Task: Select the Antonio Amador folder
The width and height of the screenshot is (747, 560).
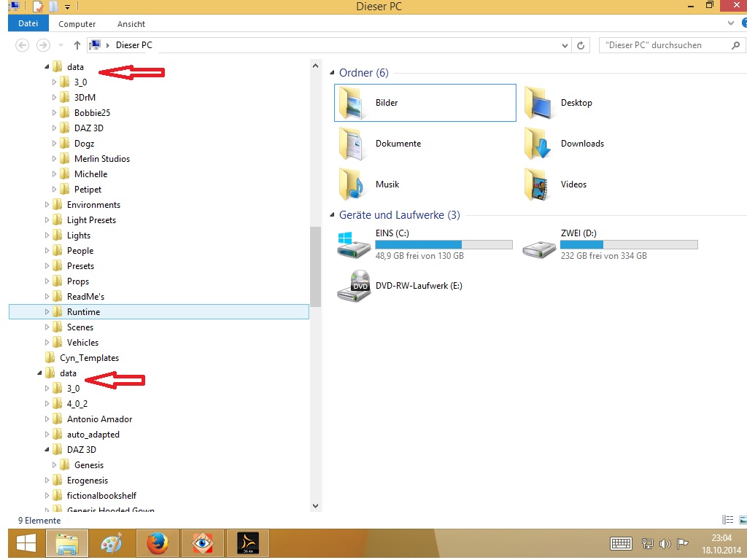Action: (x=99, y=419)
